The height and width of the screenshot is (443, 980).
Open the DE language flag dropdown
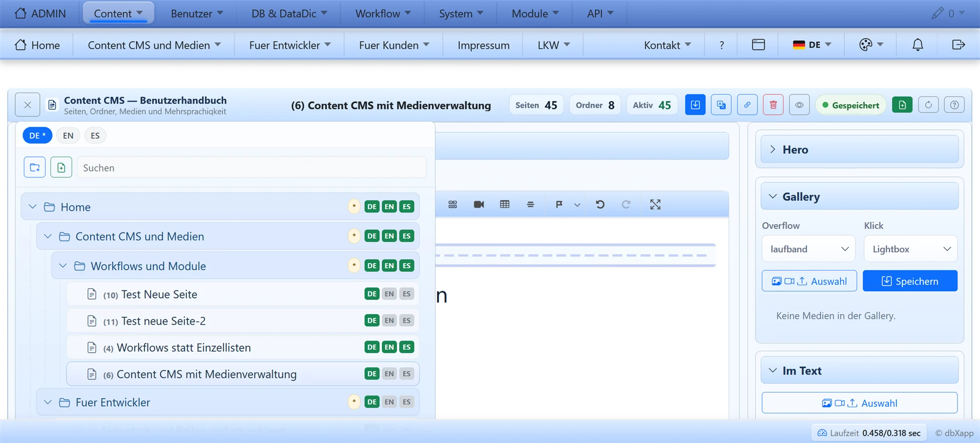pyautogui.click(x=812, y=45)
